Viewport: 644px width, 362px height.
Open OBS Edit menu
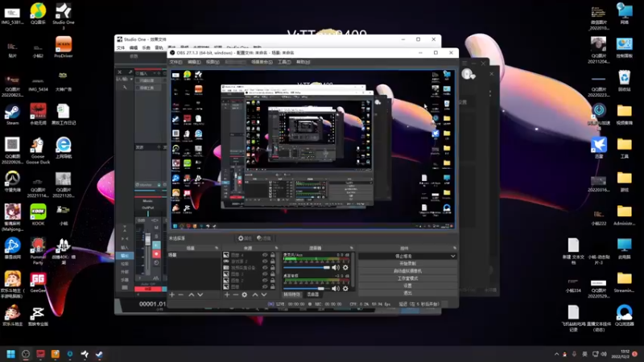point(194,62)
